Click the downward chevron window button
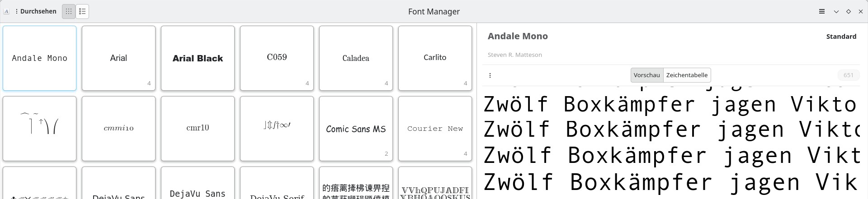This screenshot has height=199, width=868. tap(836, 12)
